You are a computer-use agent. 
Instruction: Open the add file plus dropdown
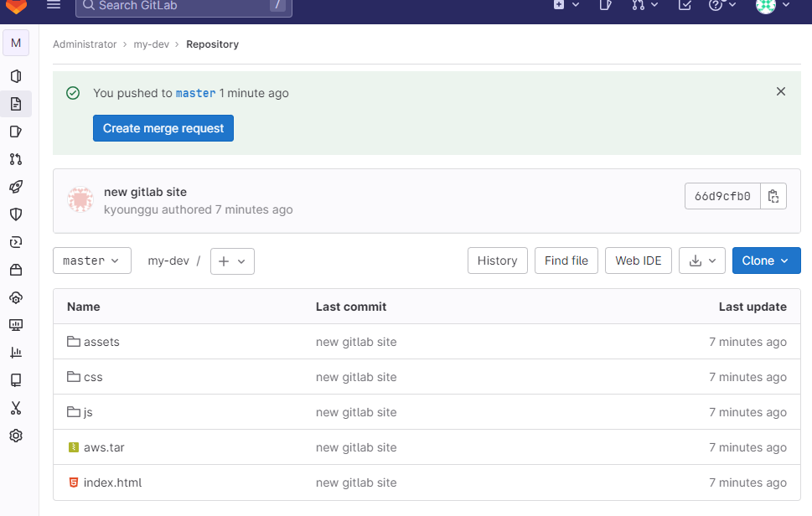pos(232,261)
